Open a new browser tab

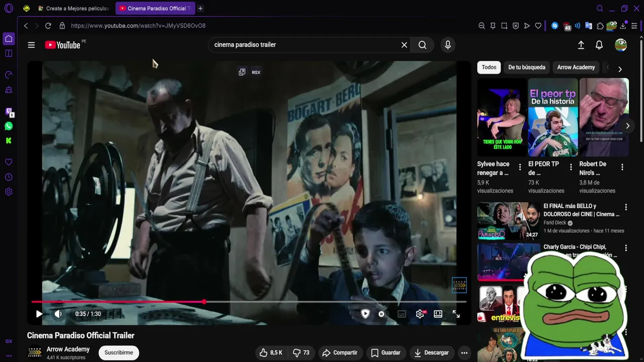click(x=200, y=9)
